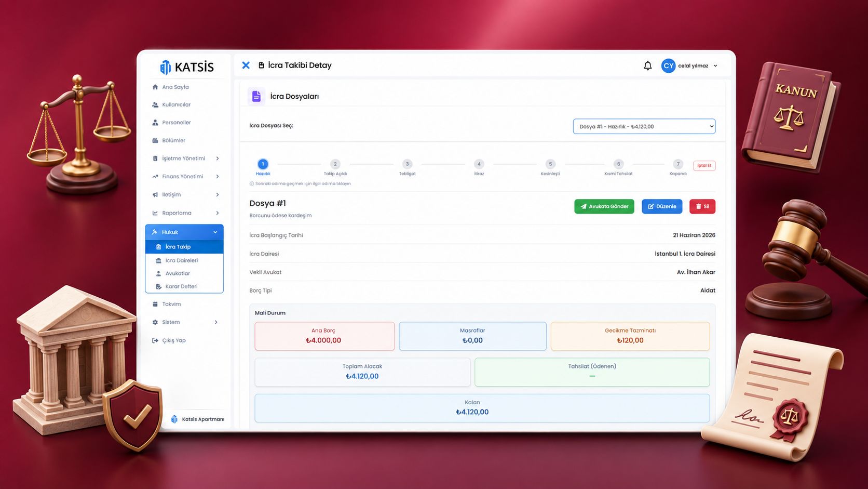This screenshot has height=489, width=868.
Task: Open İcra Daireleri submenu item
Action: [182, 260]
